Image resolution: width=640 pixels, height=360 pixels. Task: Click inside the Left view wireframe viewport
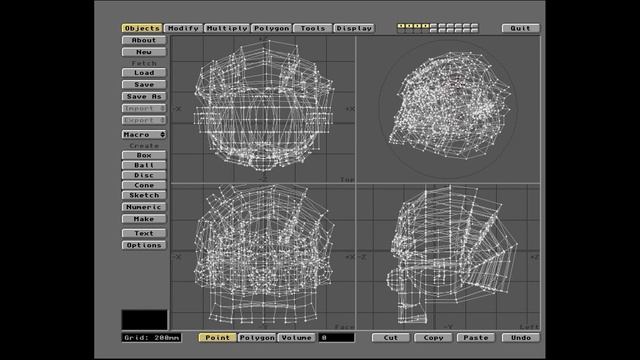pyautogui.click(x=448, y=257)
